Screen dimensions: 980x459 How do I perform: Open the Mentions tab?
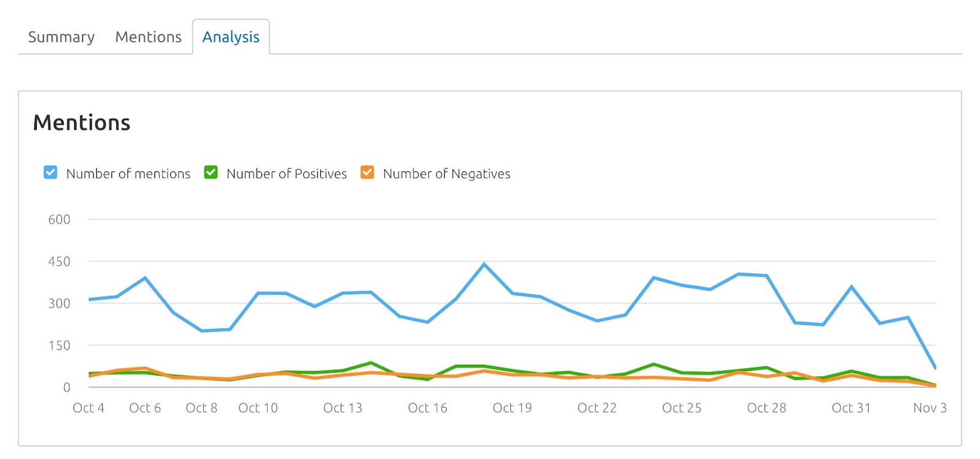coord(147,37)
